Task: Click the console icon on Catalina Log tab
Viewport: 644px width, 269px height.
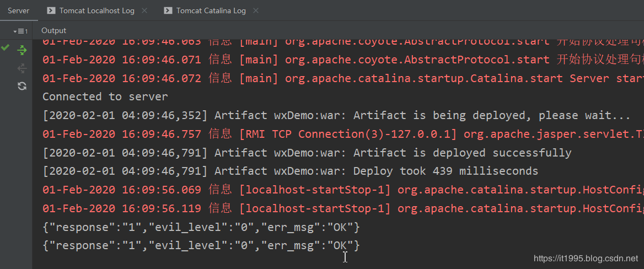Action: pos(168,10)
